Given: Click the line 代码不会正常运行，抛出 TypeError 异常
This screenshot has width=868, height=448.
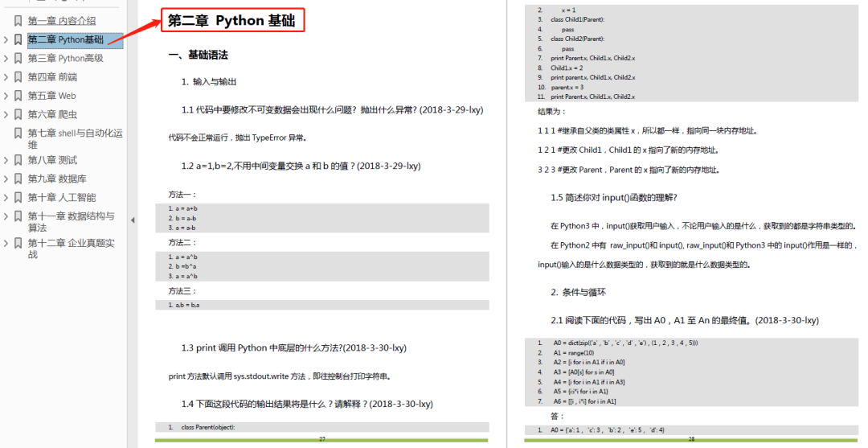Looking at the screenshot, I should [x=238, y=138].
